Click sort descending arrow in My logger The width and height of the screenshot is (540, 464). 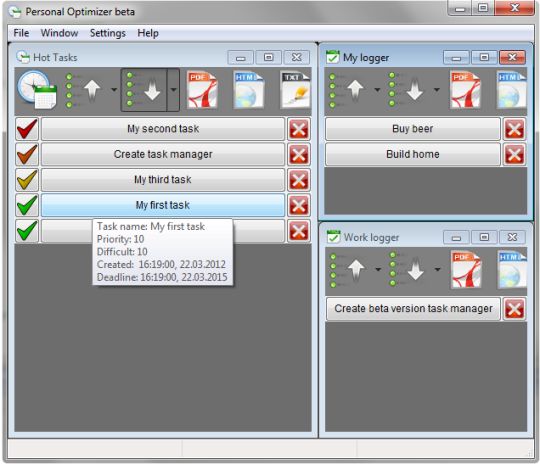point(407,90)
